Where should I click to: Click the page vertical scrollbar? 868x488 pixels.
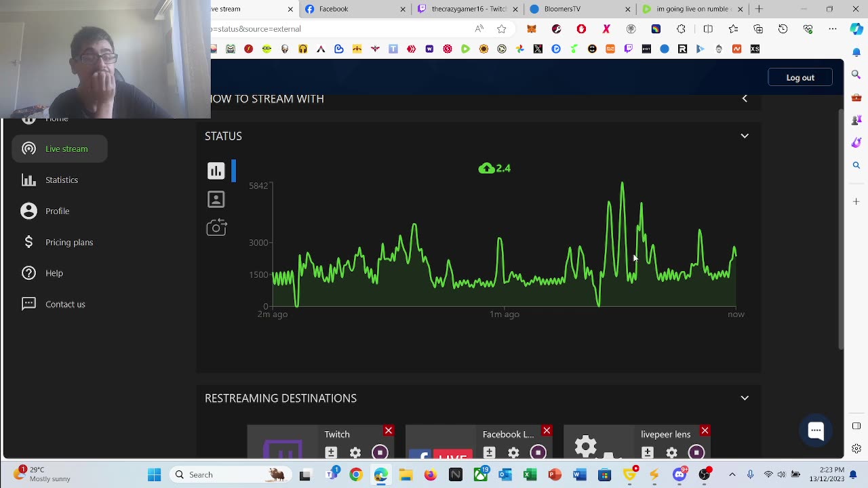coord(841,230)
